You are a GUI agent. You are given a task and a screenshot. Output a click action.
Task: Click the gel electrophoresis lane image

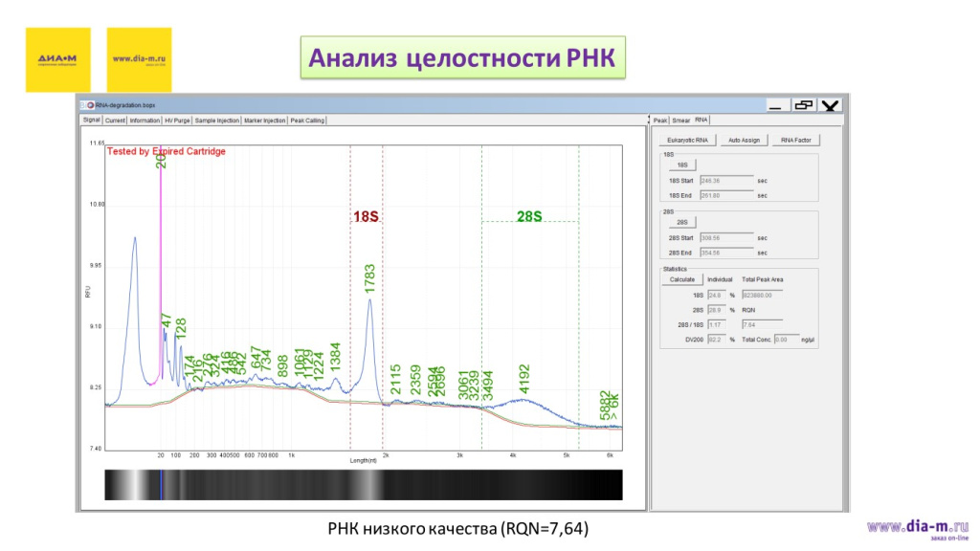(364, 483)
